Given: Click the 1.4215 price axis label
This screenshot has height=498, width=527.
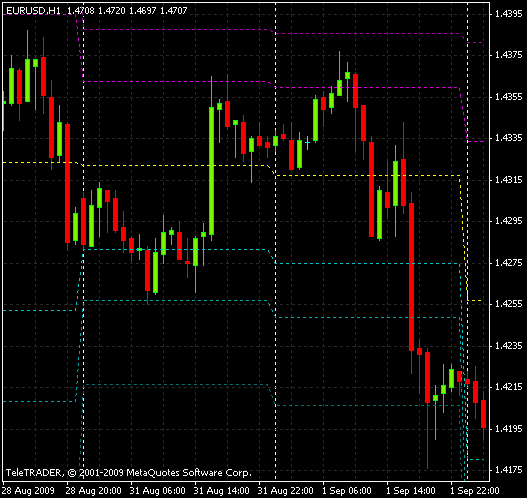Looking at the screenshot, I should tap(509, 387).
